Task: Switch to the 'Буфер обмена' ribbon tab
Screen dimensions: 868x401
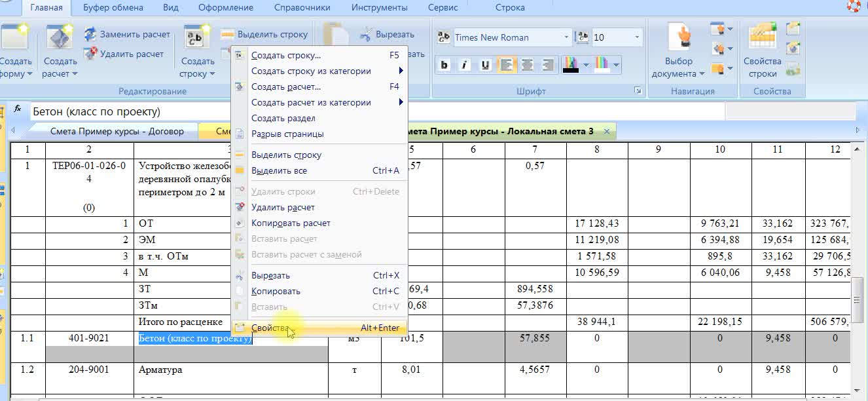Action: (113, 8)
